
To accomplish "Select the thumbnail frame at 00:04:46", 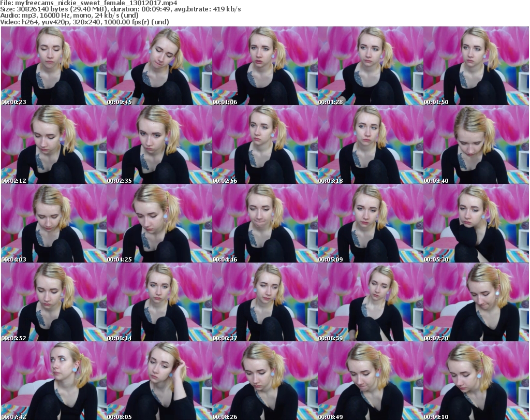I will [264, 223].
